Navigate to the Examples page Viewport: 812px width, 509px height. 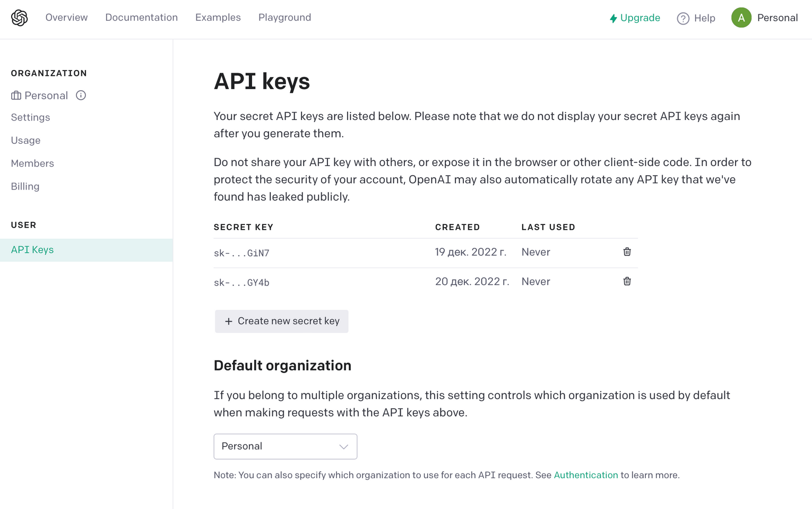pos(218,18)
